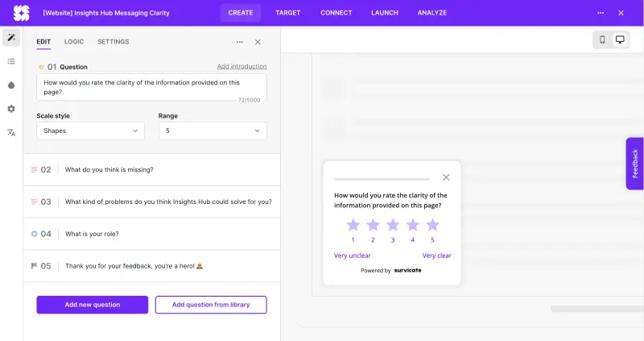Open the translations sidebar icon

[11, 132]
